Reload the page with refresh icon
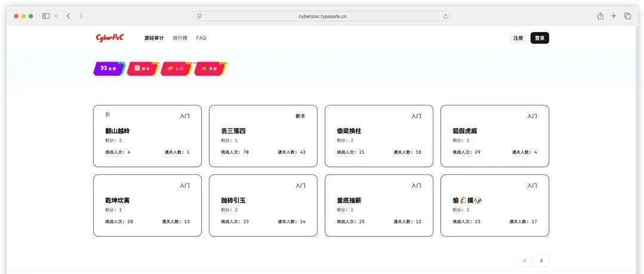The height and width of the screenshot is (274, 644). 446,17
